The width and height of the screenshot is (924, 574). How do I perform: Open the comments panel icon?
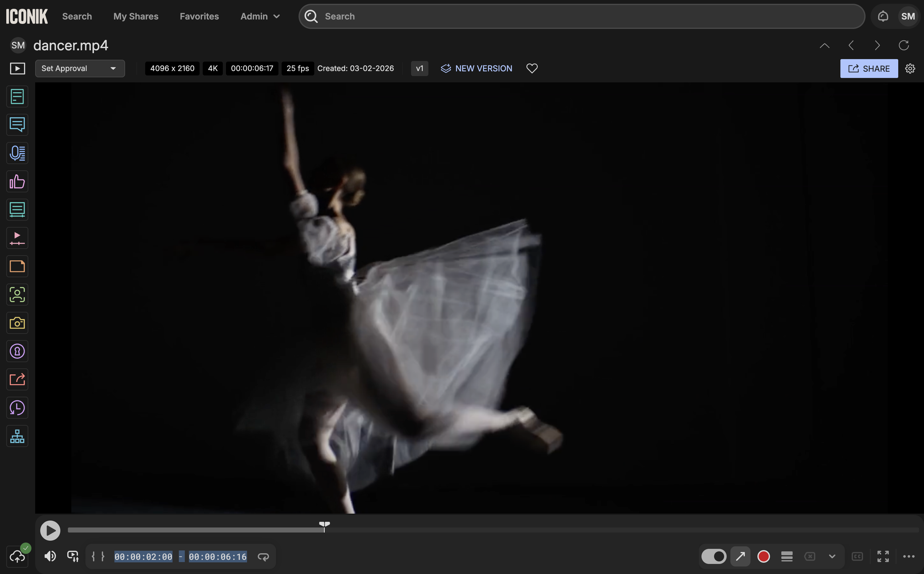click(17, 124)
